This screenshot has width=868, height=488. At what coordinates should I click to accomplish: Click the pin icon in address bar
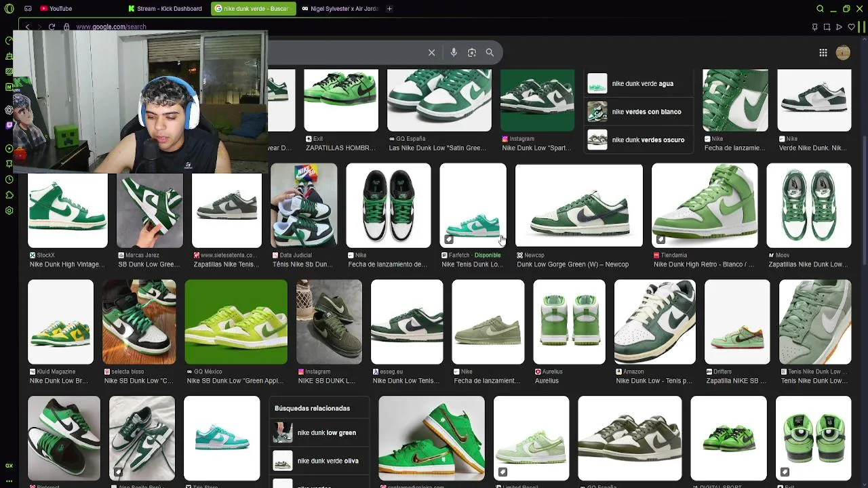(x=814, y=27)
